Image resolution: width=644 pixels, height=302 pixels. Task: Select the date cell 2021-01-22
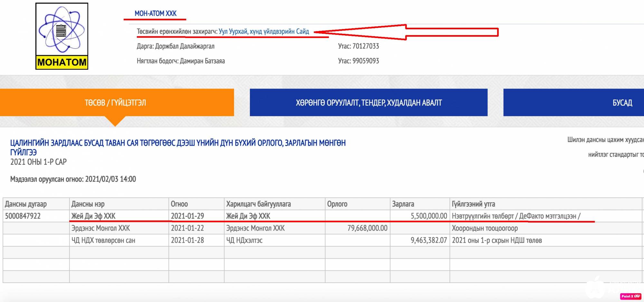196,228
